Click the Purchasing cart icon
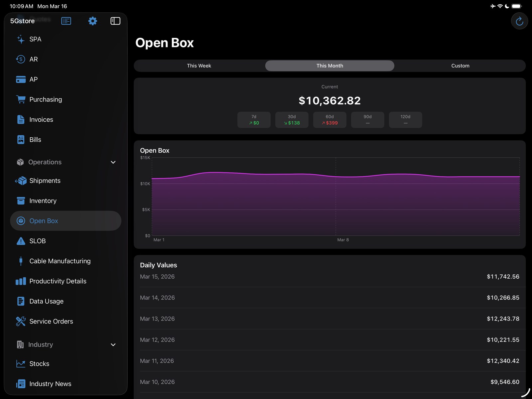 coord(20,99)
